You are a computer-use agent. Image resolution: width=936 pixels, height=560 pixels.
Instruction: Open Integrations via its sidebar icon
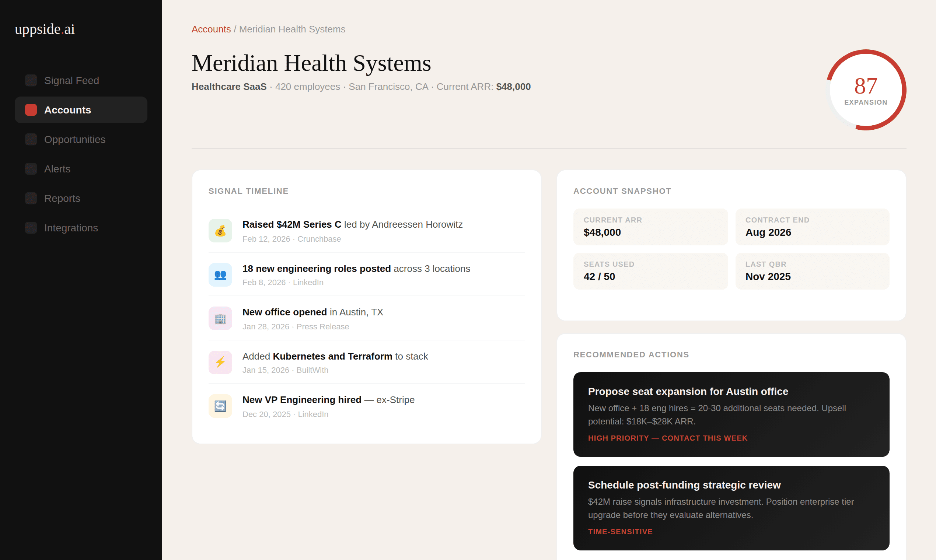[31, 228]
